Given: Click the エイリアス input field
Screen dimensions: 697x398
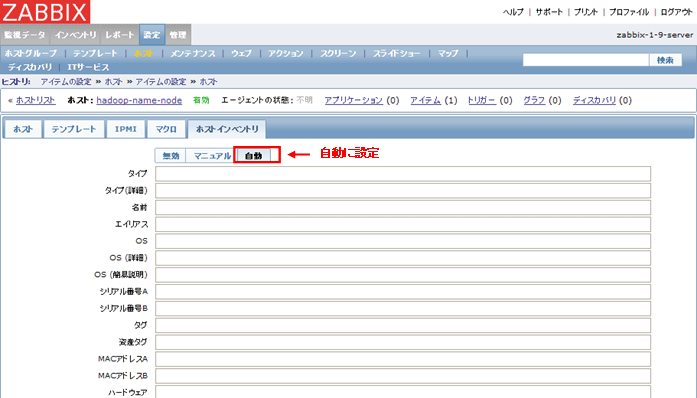Looking at the screenshot, I should [x=403, y=225].
